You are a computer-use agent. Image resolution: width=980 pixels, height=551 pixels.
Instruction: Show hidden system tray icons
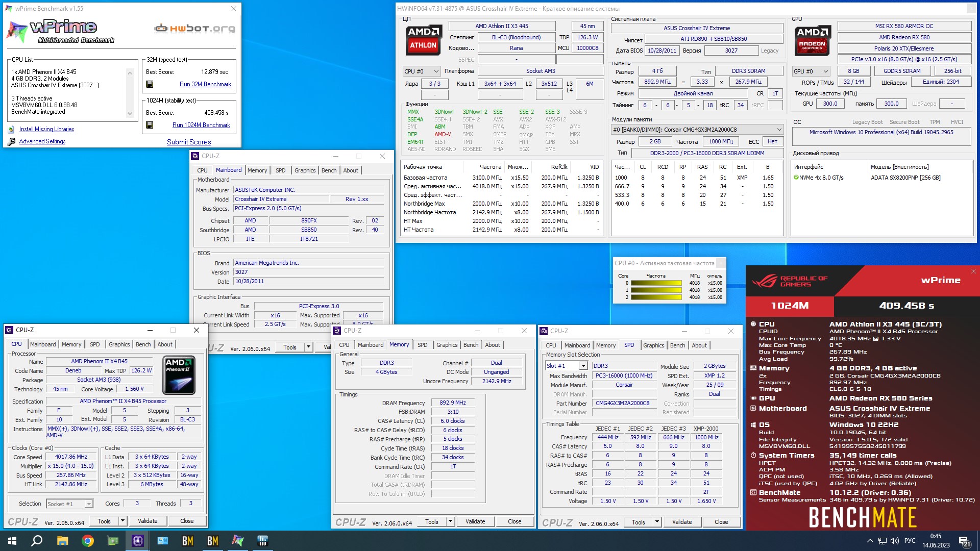(870, 541)
